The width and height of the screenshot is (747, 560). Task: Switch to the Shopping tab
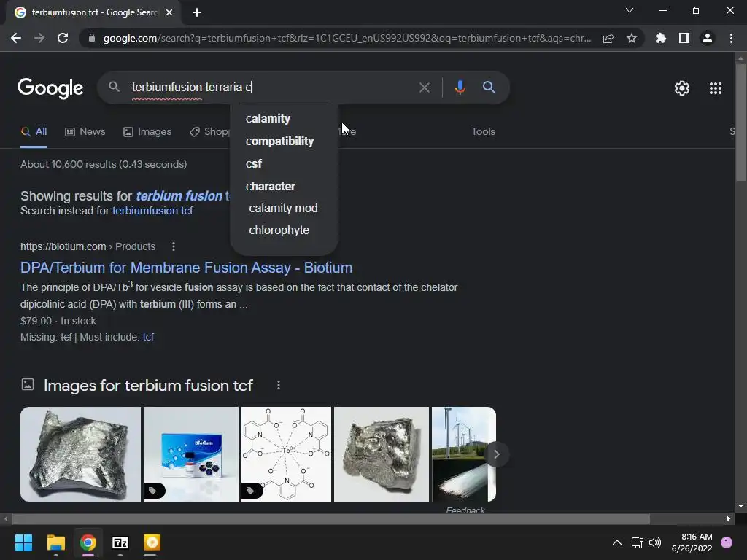[x=209, y=132]
